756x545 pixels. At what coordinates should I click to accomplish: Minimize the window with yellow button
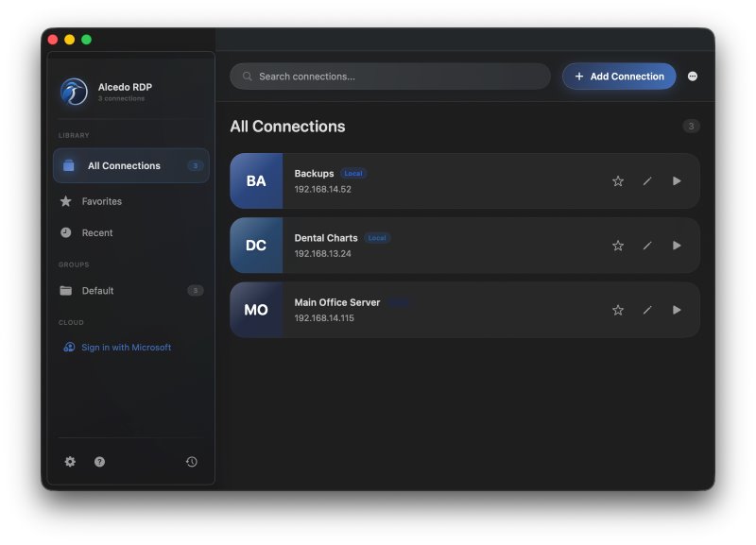(69, 40)
